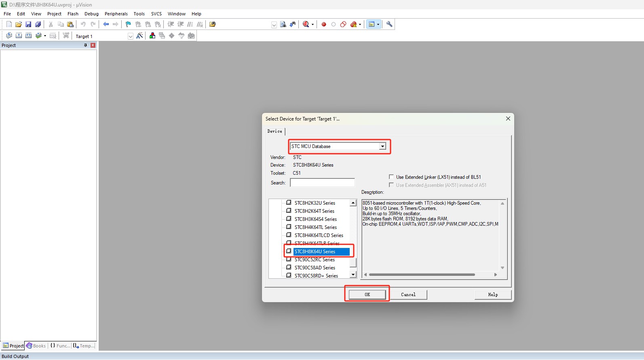Toggle bookmark with the blue flag icon
This screenshot has width=644, height=360.
point(128,24)
